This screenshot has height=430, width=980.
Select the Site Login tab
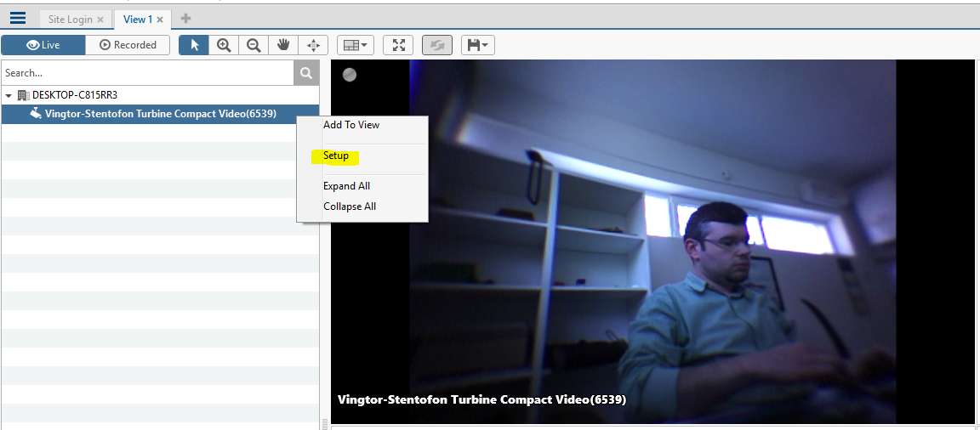[x=68, y=19]
